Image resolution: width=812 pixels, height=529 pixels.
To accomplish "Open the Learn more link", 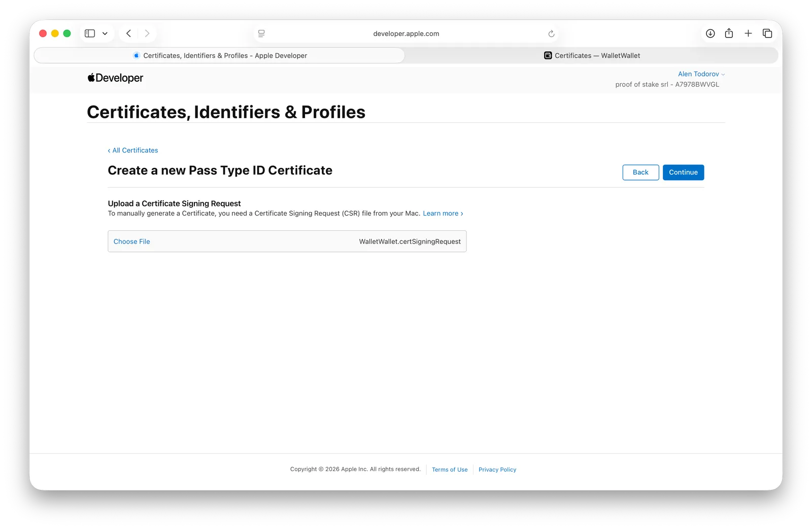I will (443, 214).
